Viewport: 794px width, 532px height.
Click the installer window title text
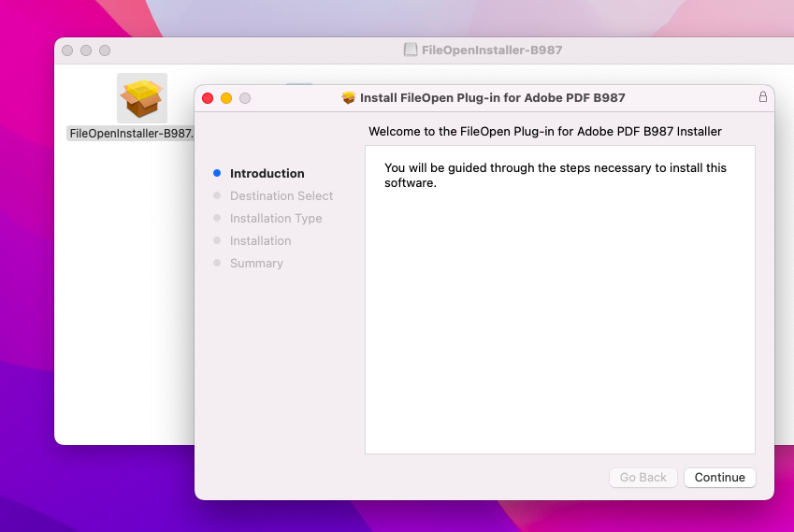point(492,97)
